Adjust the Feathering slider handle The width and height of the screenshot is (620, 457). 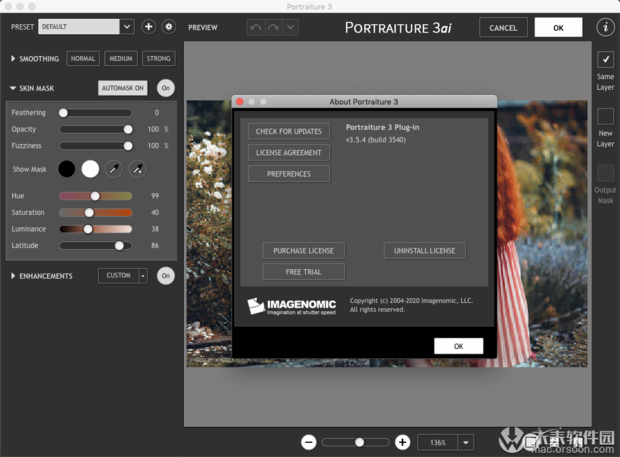tap(63, 113)
